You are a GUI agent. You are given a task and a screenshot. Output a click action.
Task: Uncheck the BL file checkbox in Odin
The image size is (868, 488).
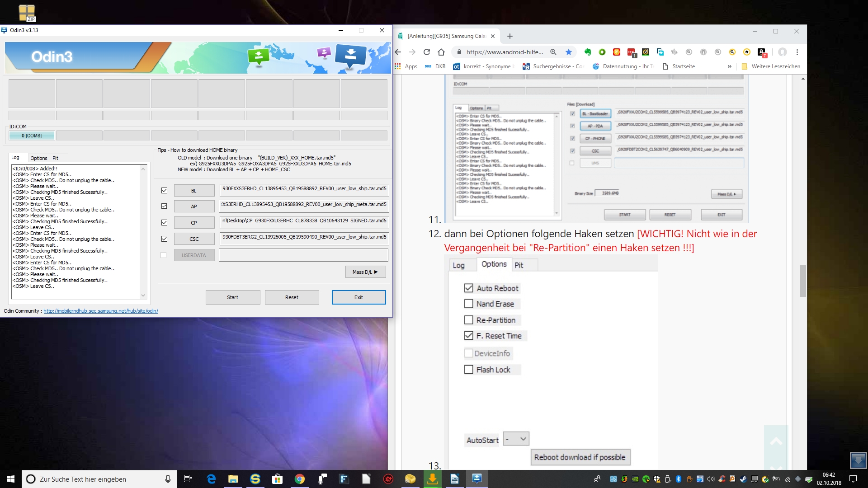pos(164,191)
